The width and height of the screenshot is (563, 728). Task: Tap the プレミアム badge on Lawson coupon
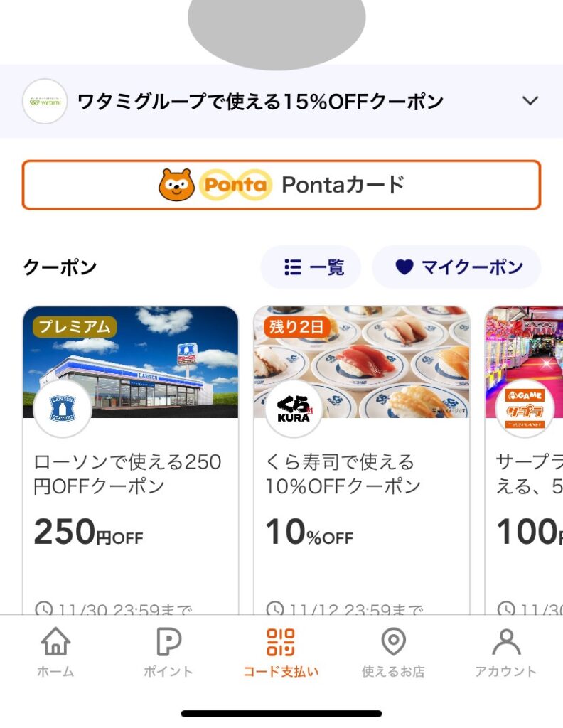[x=74, y=327]
